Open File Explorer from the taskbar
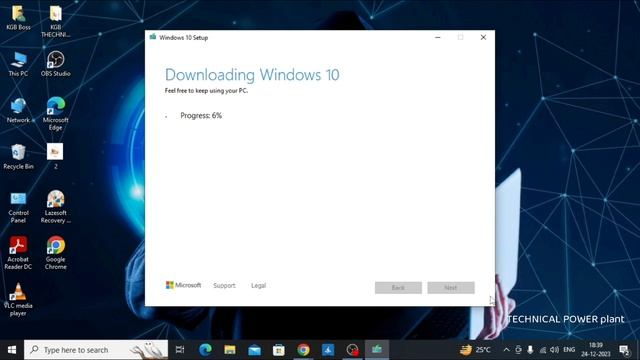640x360 pixels. [230, 350]
